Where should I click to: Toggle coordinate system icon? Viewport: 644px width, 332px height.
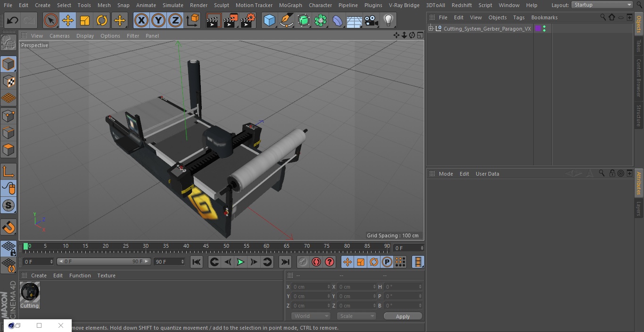click(193, 21)
